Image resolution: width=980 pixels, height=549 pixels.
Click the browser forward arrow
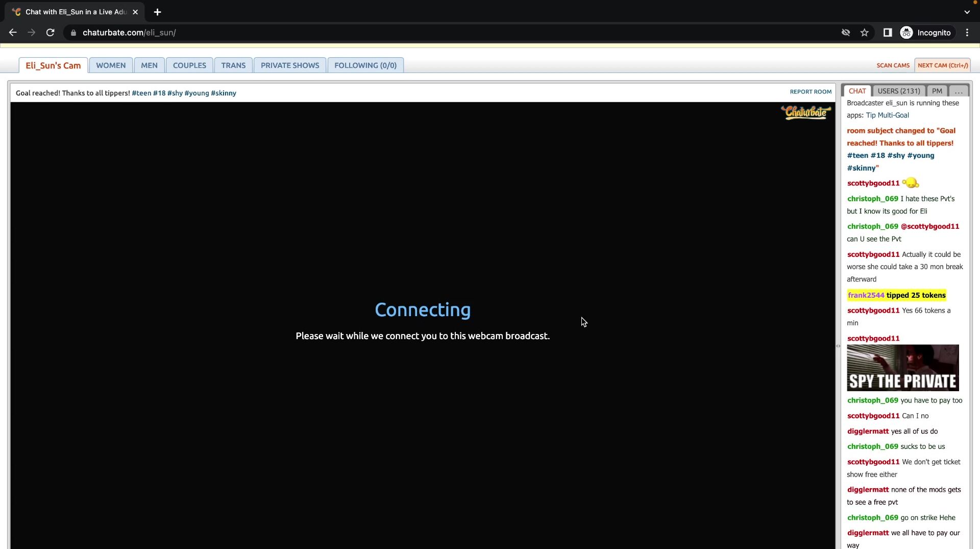[32, 33]
